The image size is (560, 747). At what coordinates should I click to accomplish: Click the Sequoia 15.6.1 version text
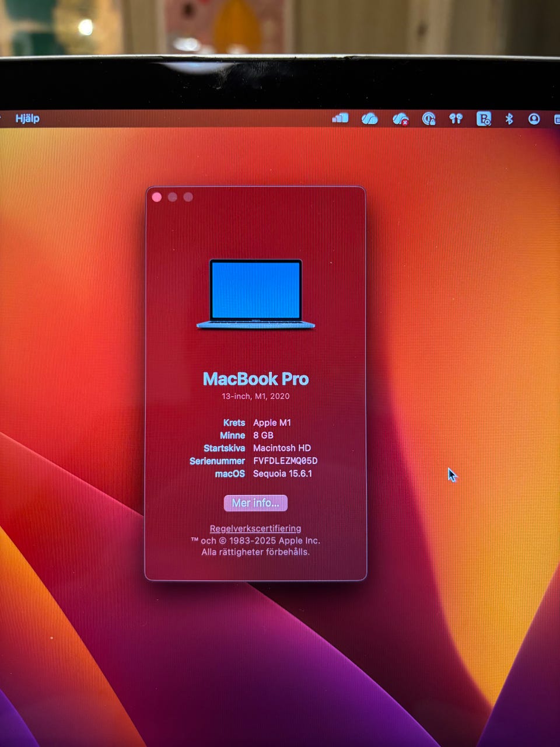(x=282, y=474)
